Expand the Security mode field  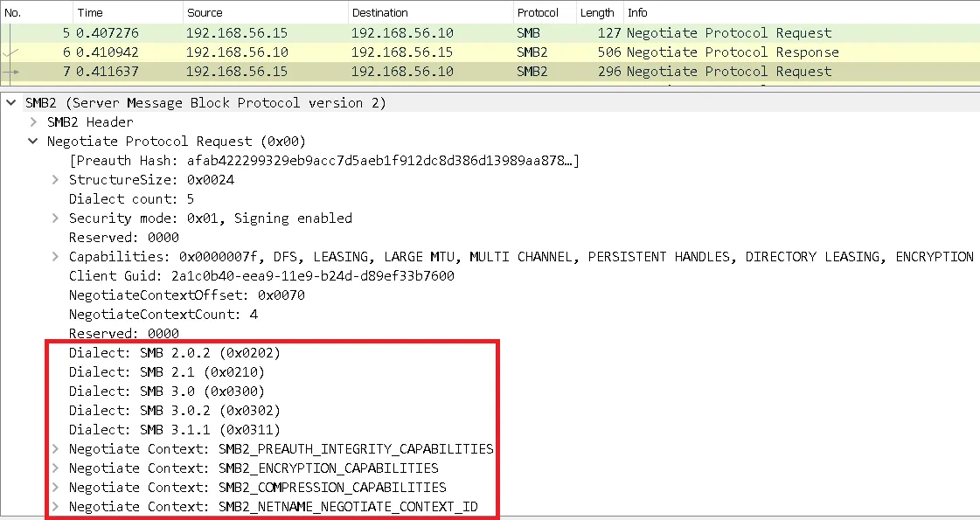[54, 218]
